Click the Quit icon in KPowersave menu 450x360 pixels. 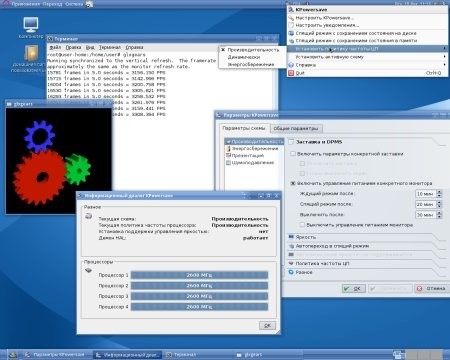(x=291, y=73)
